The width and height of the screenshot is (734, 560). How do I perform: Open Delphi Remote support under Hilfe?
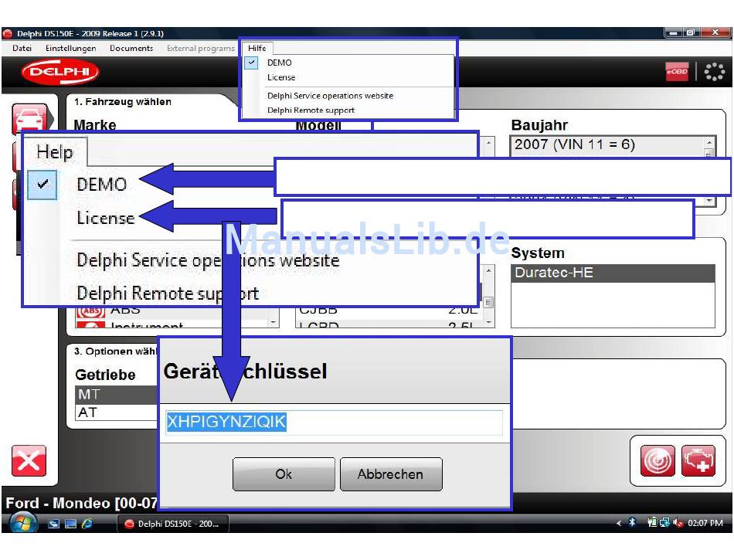coord(311,110)
